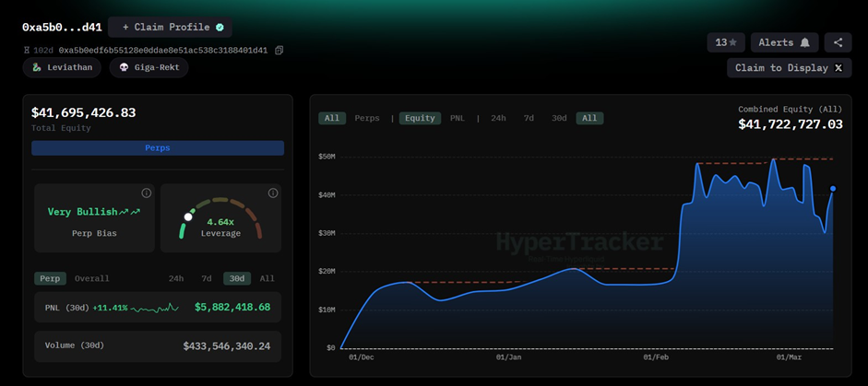Copy the wallet address with the copy icon
This screenshot has width=868, height=386.
[x=279, y=50]
